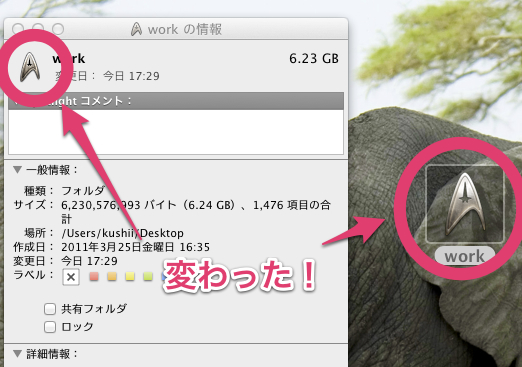
Task: Choose the yellow label color
Action: (130, 276)
